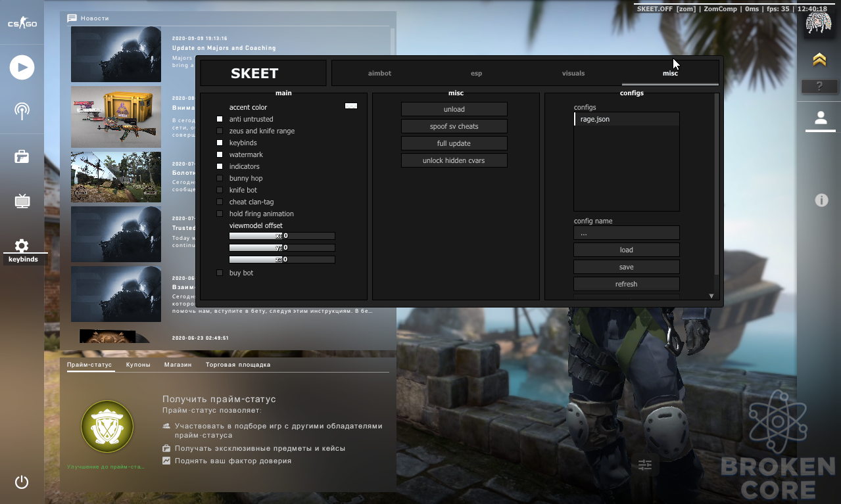Click the news speech bubble icon
This screenshot has width=841, height=504.
click(x=72, y=18)
